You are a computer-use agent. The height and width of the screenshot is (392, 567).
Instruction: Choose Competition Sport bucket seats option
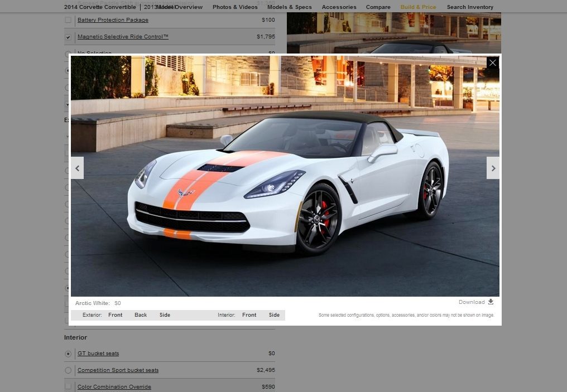point(68,370)
